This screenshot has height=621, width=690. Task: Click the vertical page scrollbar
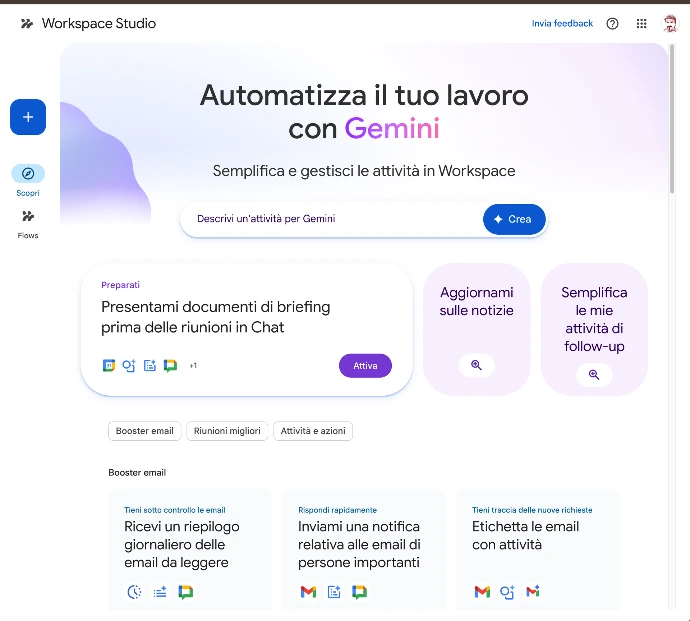[x=672, y=119]
